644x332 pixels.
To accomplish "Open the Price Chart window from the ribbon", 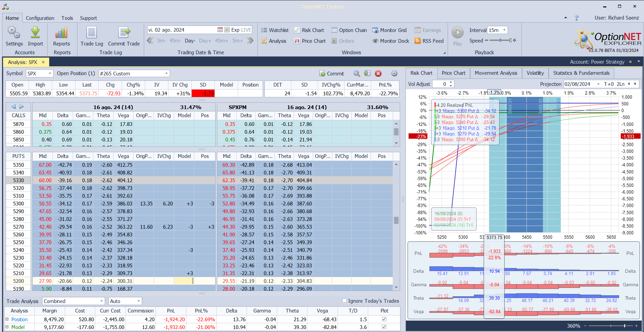I will pos(310,41).
